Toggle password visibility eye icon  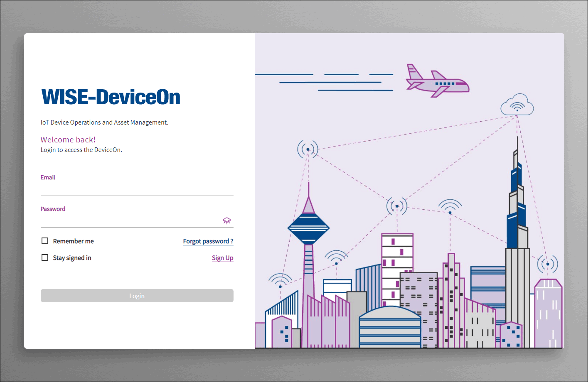coord(226,220)
